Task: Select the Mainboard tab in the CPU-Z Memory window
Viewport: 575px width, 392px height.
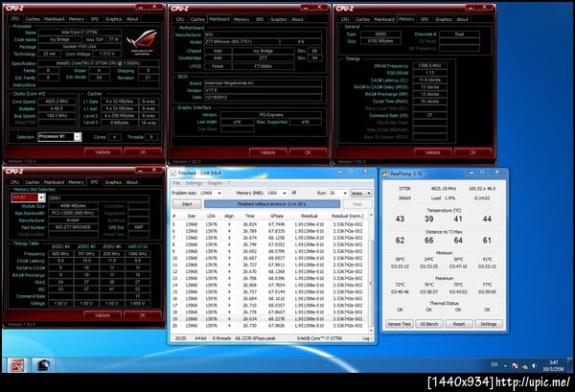Action: [384, 19]
